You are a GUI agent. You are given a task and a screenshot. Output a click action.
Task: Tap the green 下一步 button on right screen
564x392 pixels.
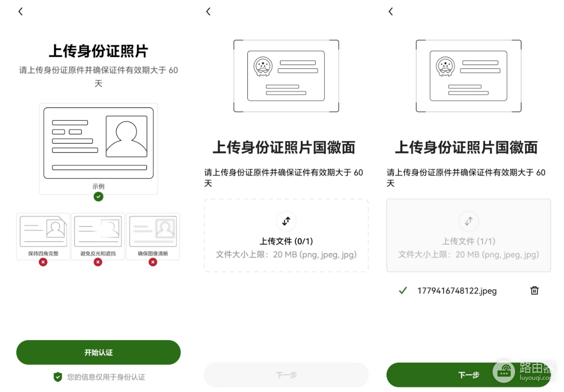pos(468,375)
